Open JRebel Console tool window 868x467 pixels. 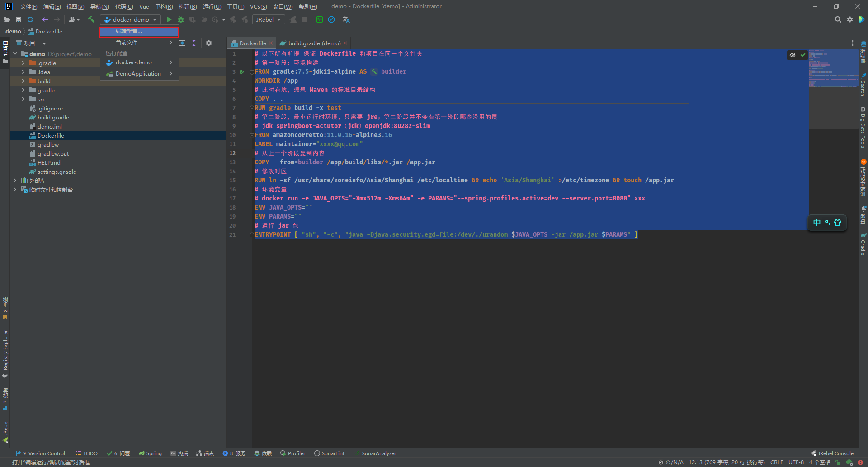832,453
